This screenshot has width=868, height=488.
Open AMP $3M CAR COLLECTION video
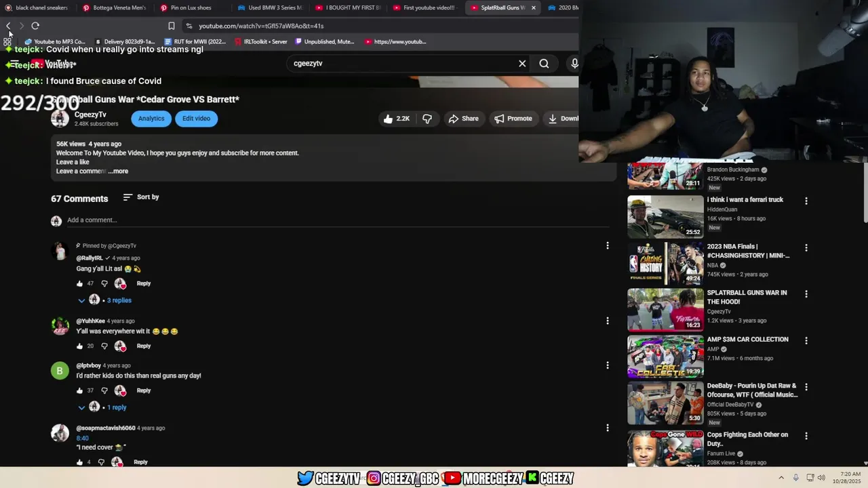pos(665,357)
